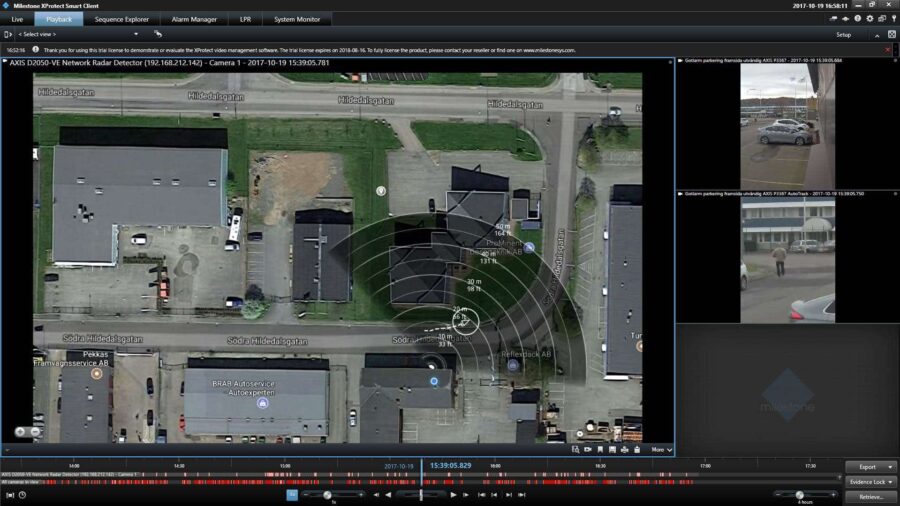Click the 15:39:05.829 timeline position marker
The height and width of the screenshot is (506, 900).
point(451,465)
